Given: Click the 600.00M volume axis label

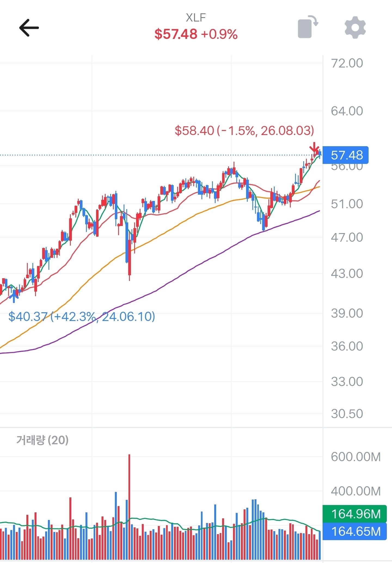Looking at the screenshot, I should (356, 457).
